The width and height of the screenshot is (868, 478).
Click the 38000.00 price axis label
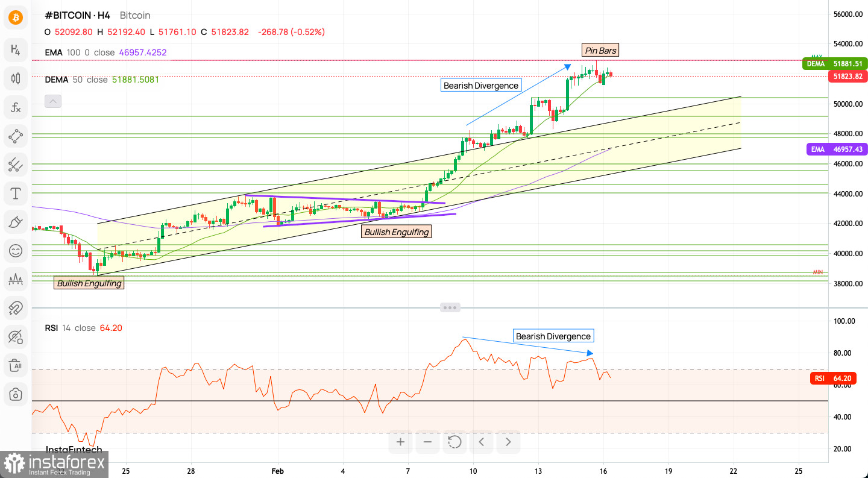click(849, 284)
